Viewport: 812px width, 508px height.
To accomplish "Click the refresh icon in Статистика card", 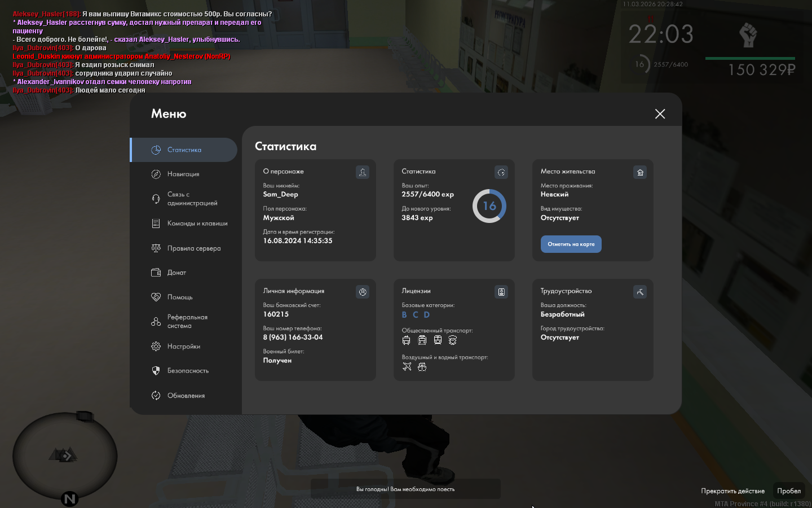I will [501, 172].
